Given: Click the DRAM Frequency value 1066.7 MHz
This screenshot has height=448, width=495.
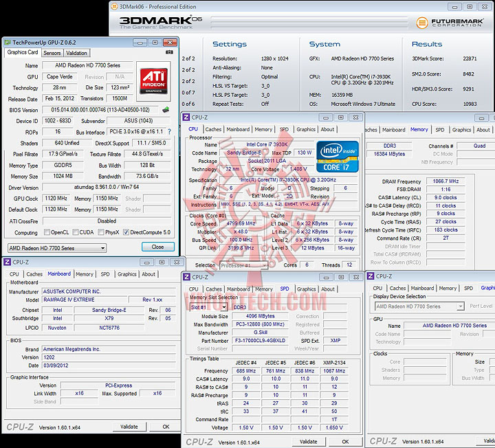Looking at the screenshot, I should point(445,181).
